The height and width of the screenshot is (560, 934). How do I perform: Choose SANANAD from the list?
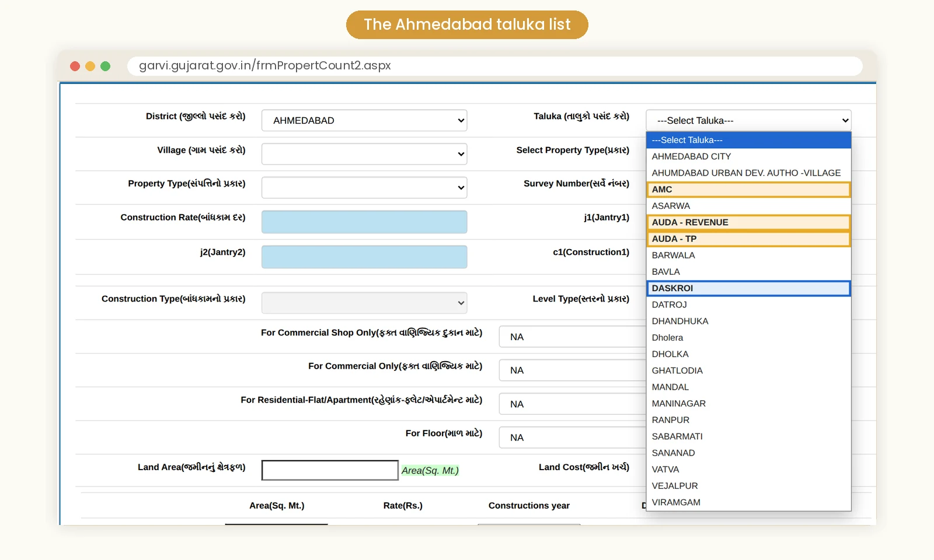tap(748, 453)
